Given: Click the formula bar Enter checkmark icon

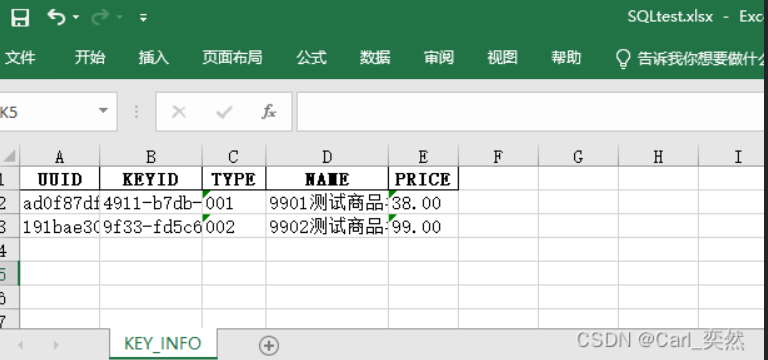Looking at the screenshot, I should click(x=224, y=112).
